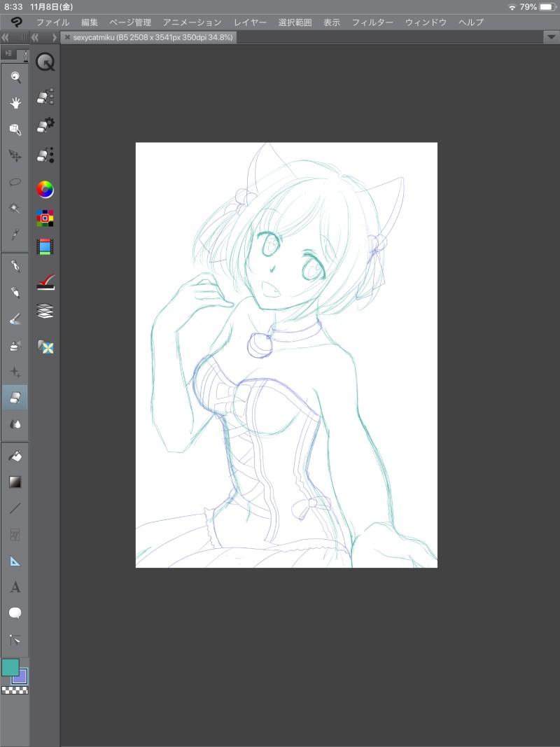560x747 pixels.
Task: Select the Blend tool
Action: coord(15,424)
